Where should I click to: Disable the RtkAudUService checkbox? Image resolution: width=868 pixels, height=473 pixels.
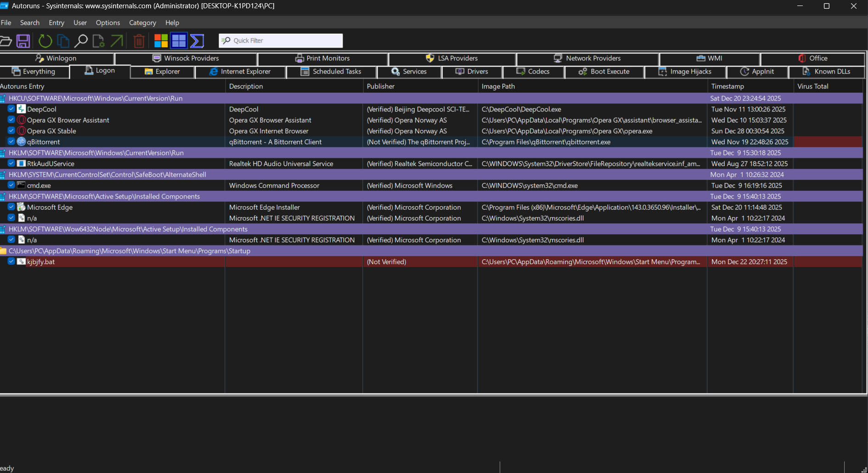11,163
